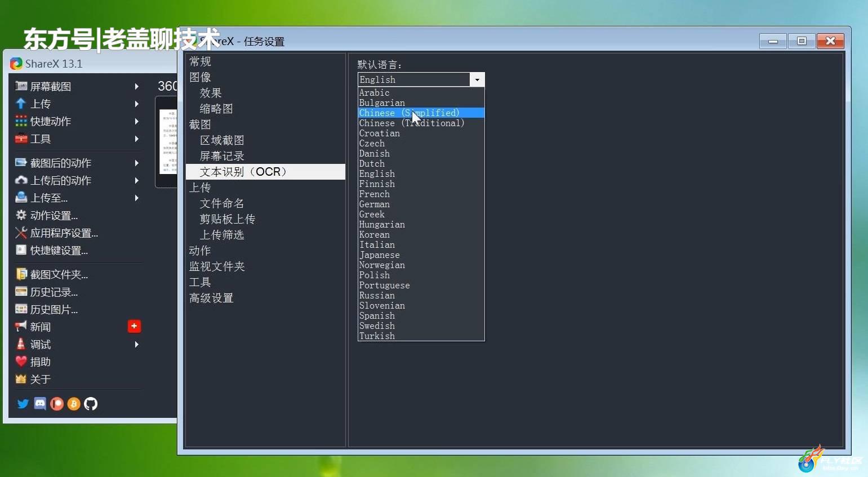Image resolution: width=868 pixels, height=477 pixels.
Task: Choose Russian from language list
Action: (x=421, y=295)
